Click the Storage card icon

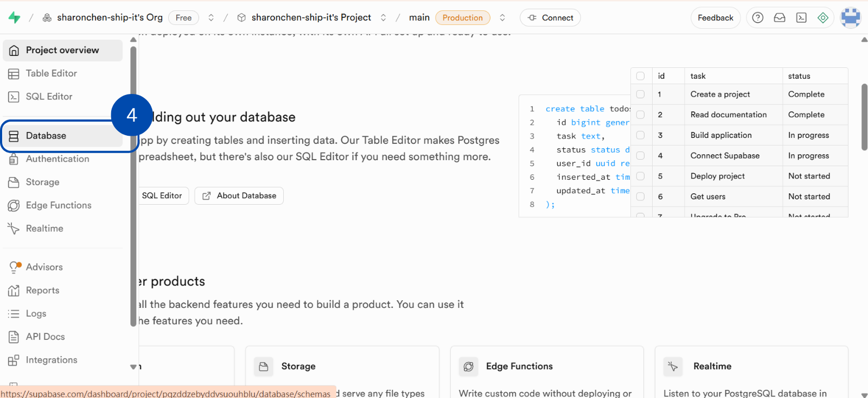click(264, 367)
